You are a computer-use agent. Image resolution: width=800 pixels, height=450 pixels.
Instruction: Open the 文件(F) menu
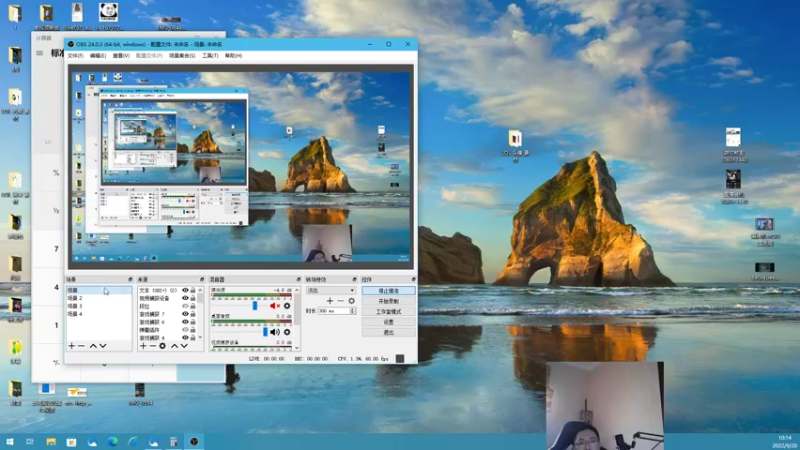(x=75, y=56)
